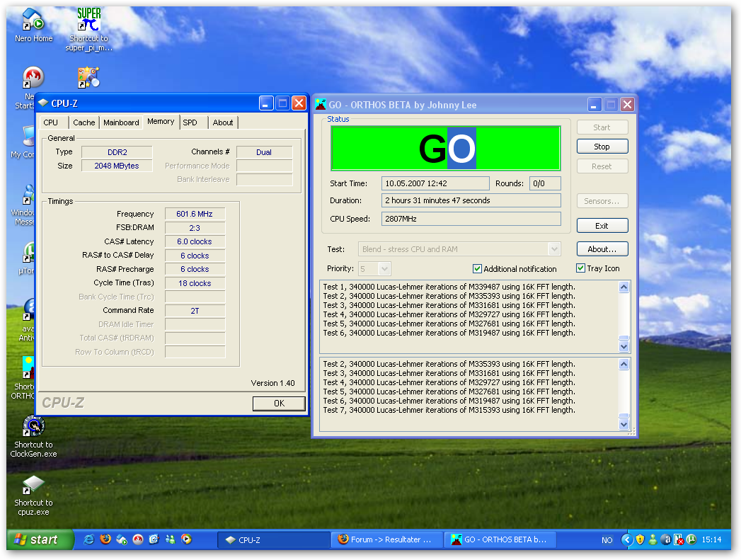
Task: Launch Nero StartSmart from quick launch
Action: coord(137,539)
